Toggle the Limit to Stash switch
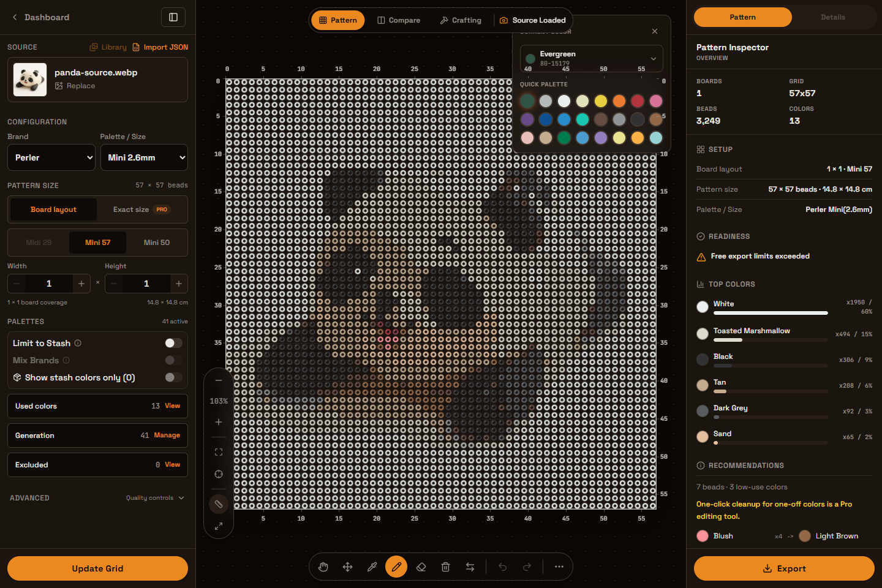Screen dimensions: 882x588 173,343
